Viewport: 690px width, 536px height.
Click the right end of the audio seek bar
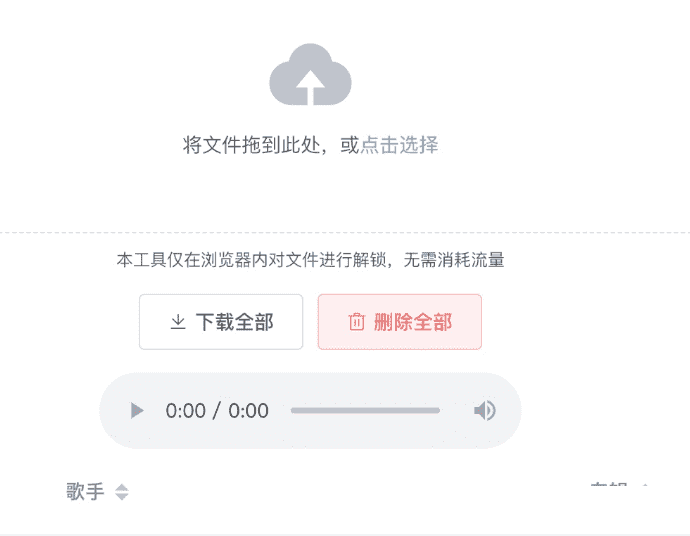tap(437, 411)
